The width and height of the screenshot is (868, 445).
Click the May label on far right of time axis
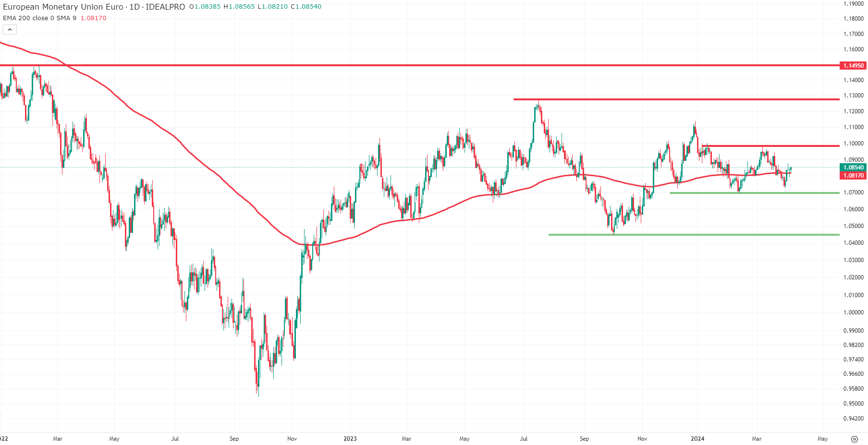(823, 439)
